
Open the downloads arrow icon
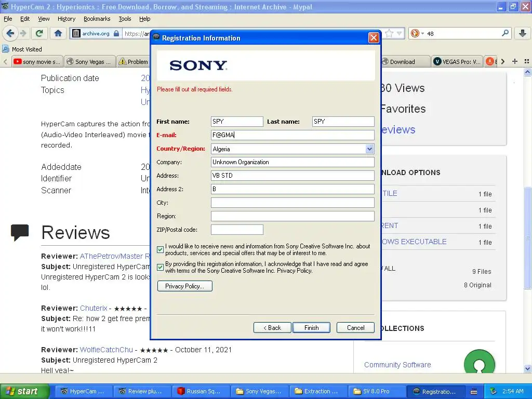pyautogui.click(x=523, y=33)
